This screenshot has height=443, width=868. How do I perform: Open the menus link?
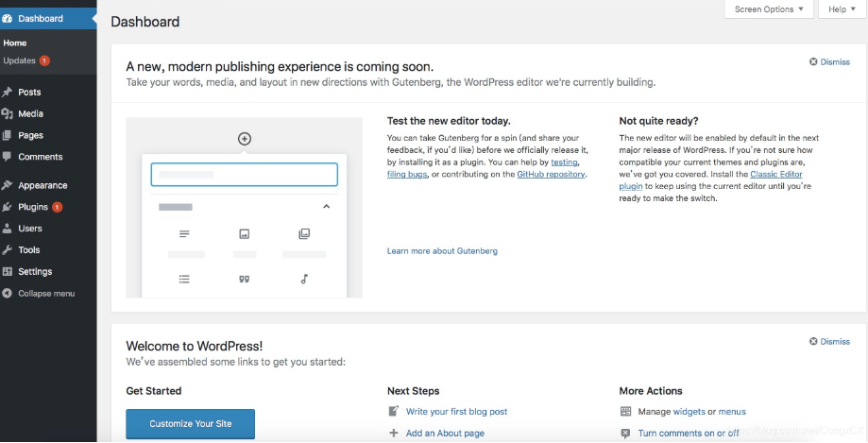tap(732, 412)
